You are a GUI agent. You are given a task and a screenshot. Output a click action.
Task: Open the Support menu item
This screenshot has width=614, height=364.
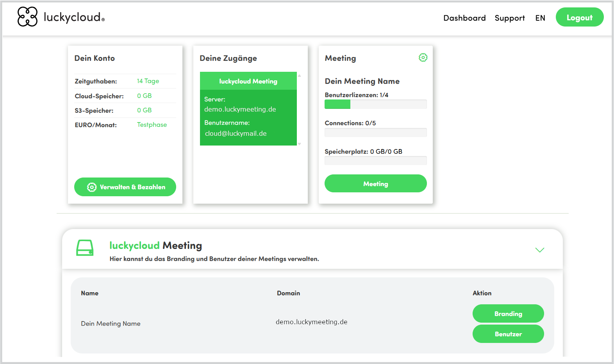[510, 18]
